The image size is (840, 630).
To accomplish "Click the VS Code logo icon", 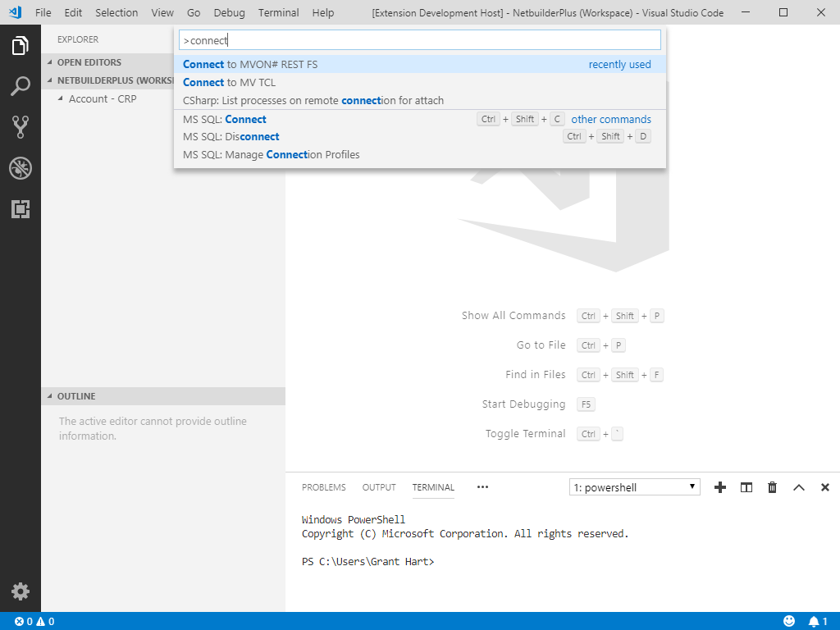I will coord(15,12).
